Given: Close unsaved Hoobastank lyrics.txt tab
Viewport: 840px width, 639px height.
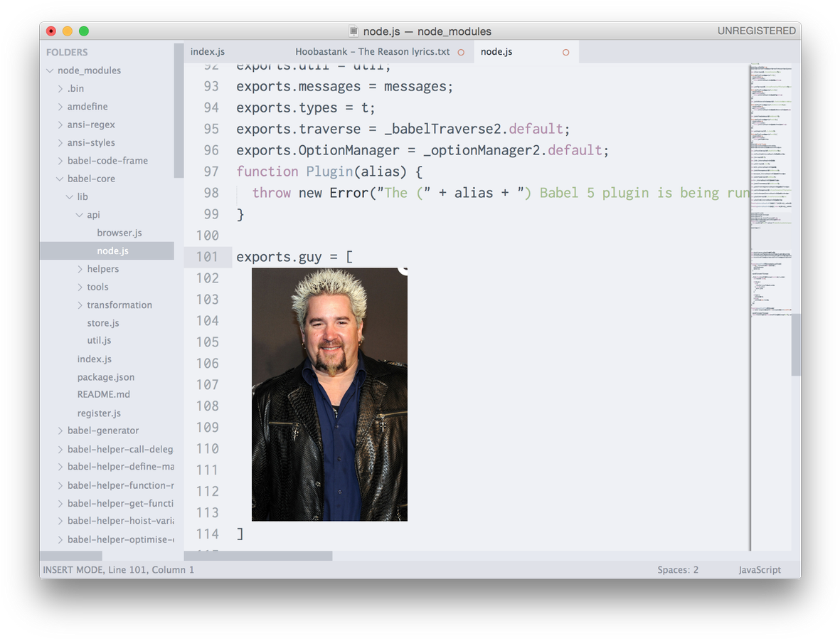Looking at the screenshot, I should point(461,52).
